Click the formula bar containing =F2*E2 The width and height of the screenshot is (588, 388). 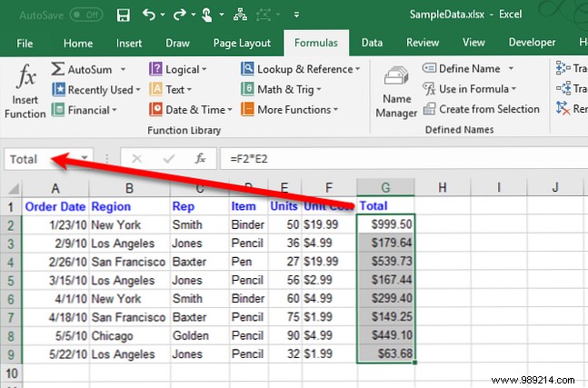404,159
